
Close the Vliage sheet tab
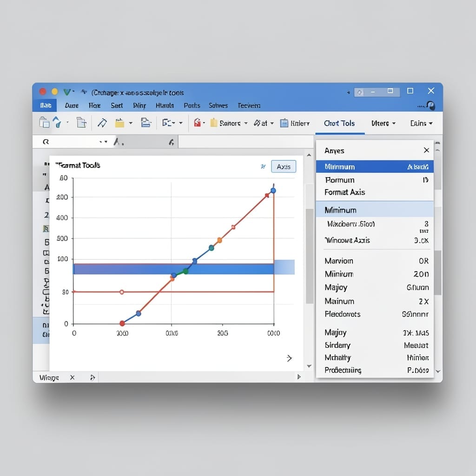point(72,377)
